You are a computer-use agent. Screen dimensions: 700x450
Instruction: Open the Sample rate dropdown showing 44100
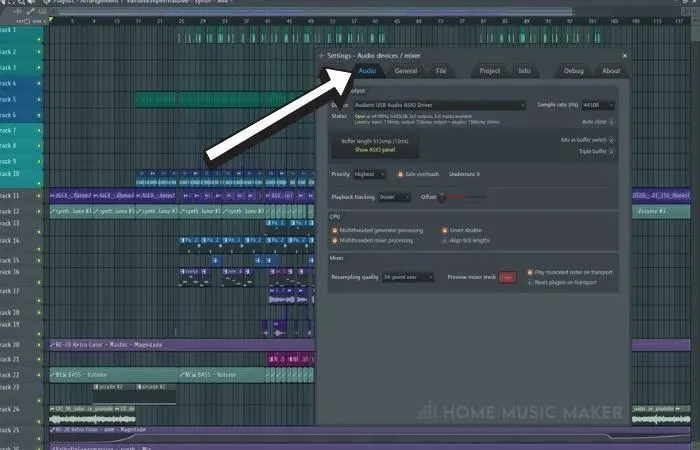click(x=598, y=105)
